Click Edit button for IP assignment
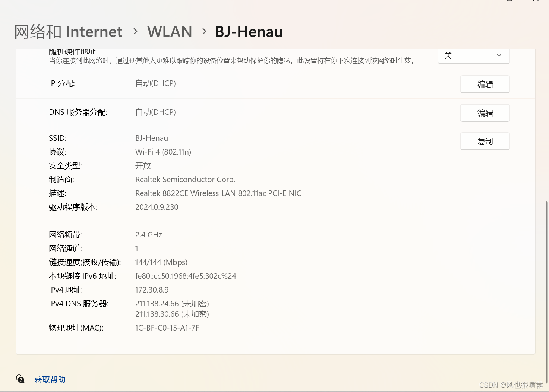The width and height of the screenshot is (549, 392). click(x=485, y=84)
